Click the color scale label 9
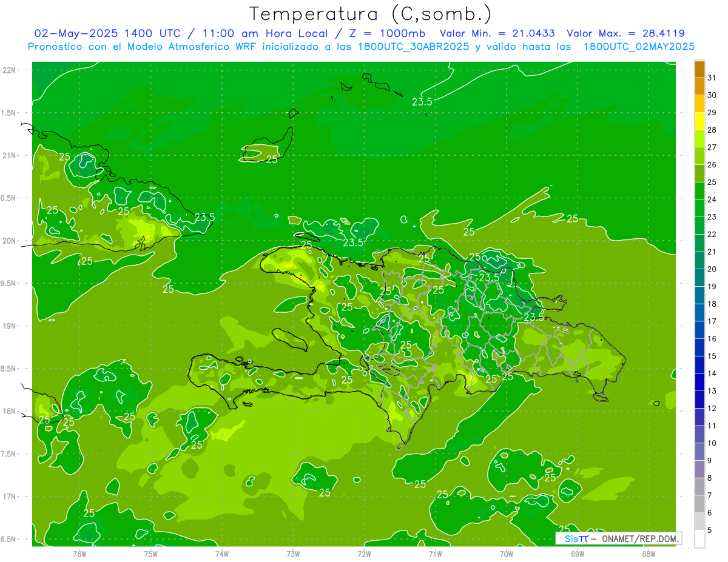Image resolution: width=728 pixels, height=562 pixels. (x=710, y=461)
